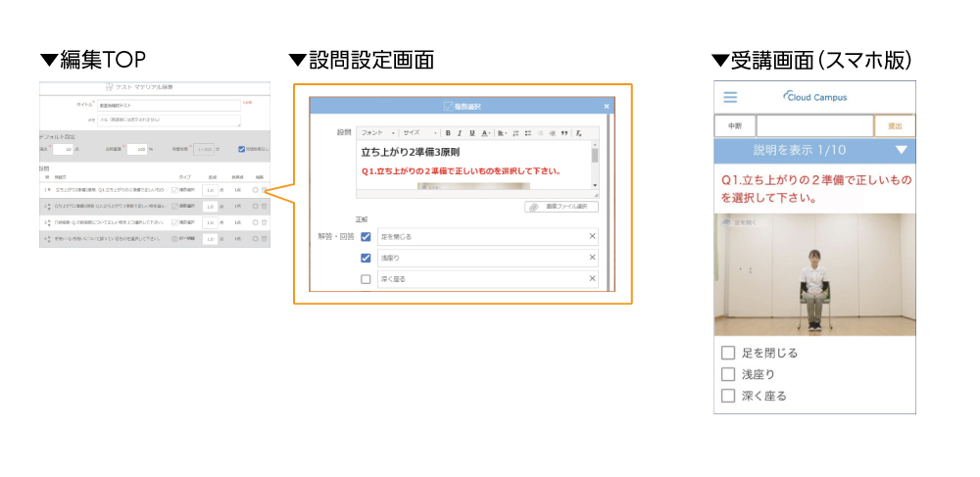Delete question row 4 with trash icon

coord(264,239)
